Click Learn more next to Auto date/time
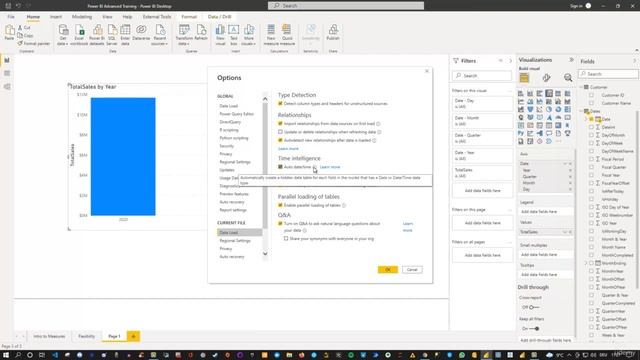Image resolution: width=640 pixels, height=360 pixels. point(330,167)
